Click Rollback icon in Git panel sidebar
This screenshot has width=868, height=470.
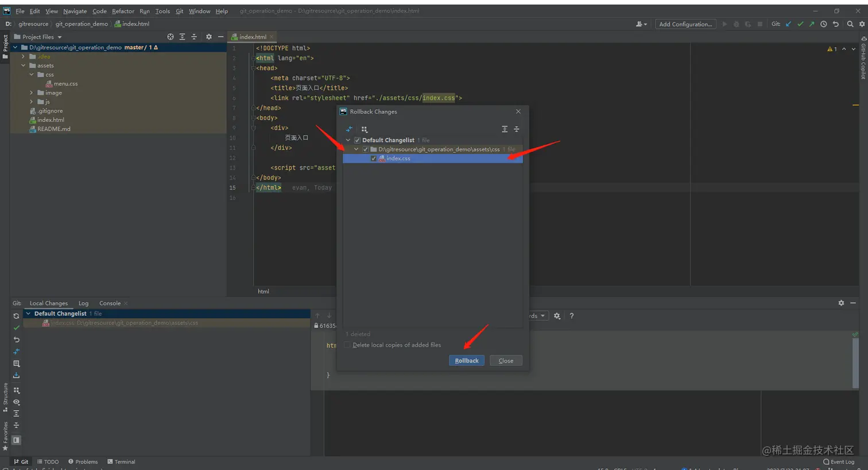tap(16, 340)
